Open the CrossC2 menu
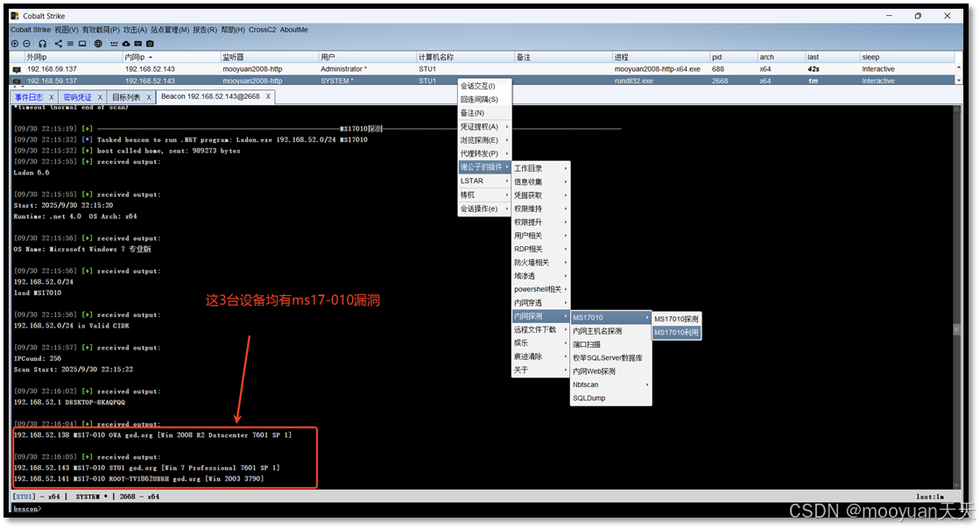Image resolution: width=980 pixels, height=529 pixels. click(263, 30)
